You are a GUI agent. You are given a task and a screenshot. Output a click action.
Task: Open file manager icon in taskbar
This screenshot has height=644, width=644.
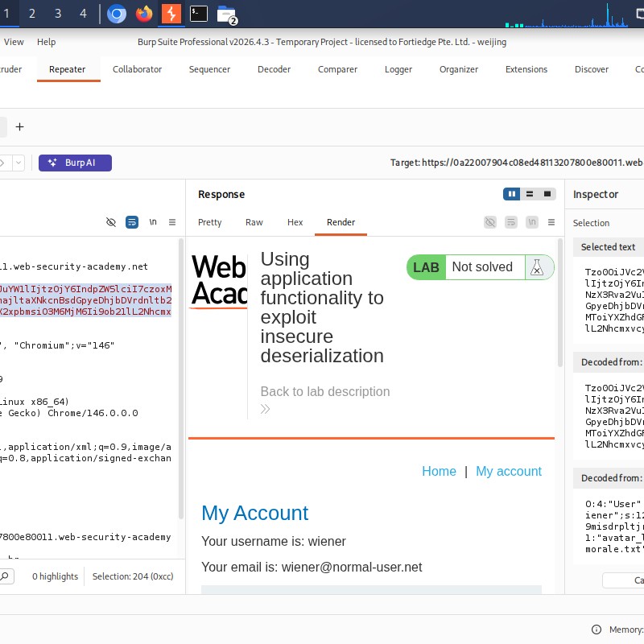pos(226,14)
